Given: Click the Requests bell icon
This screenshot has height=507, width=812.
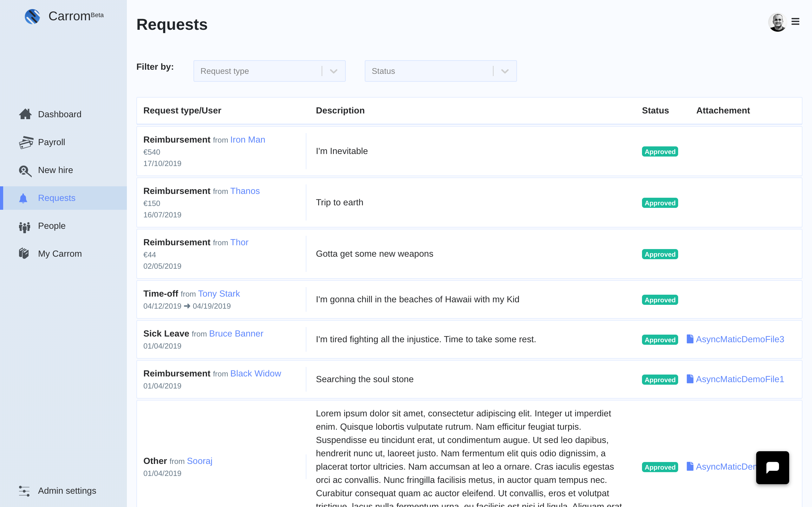Looking at the screenshot, I should (23, 198).
